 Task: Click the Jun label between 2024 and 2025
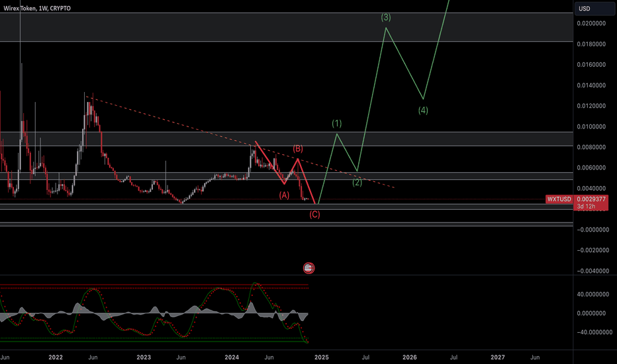tap(269, 357)
